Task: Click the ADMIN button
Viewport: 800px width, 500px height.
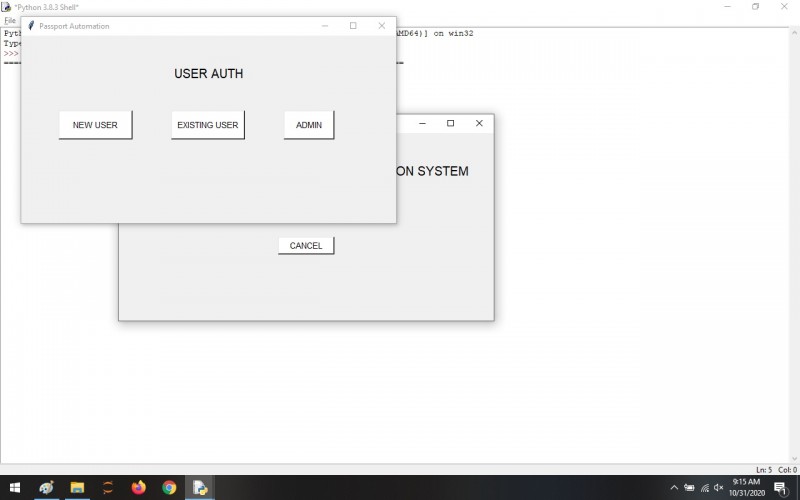Action: pyautogui.click(x=309, y=125)
